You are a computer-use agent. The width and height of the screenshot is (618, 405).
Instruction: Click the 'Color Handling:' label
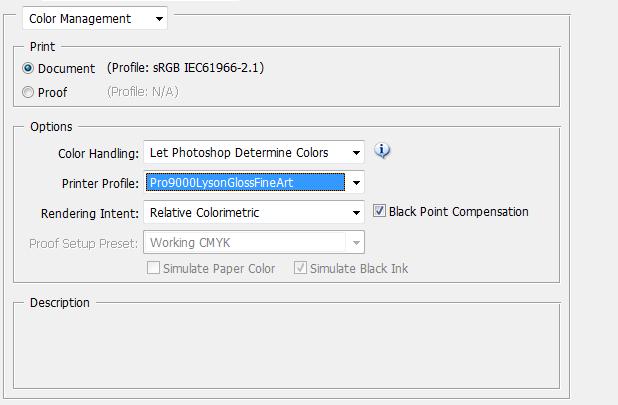click(x=97, y=154)
